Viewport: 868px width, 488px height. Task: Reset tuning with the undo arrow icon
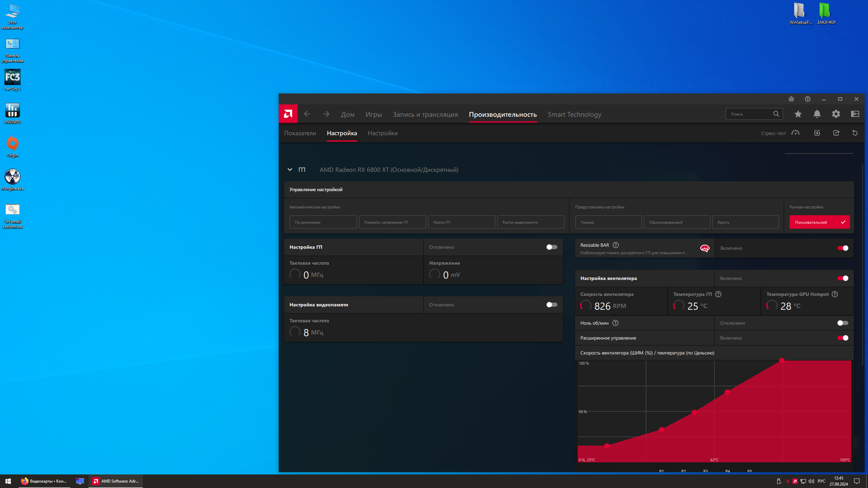pos(855,133)
